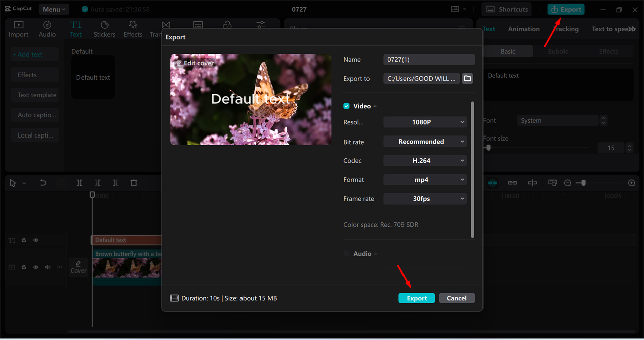Enable the Audio export checkbox

(346, 254)
